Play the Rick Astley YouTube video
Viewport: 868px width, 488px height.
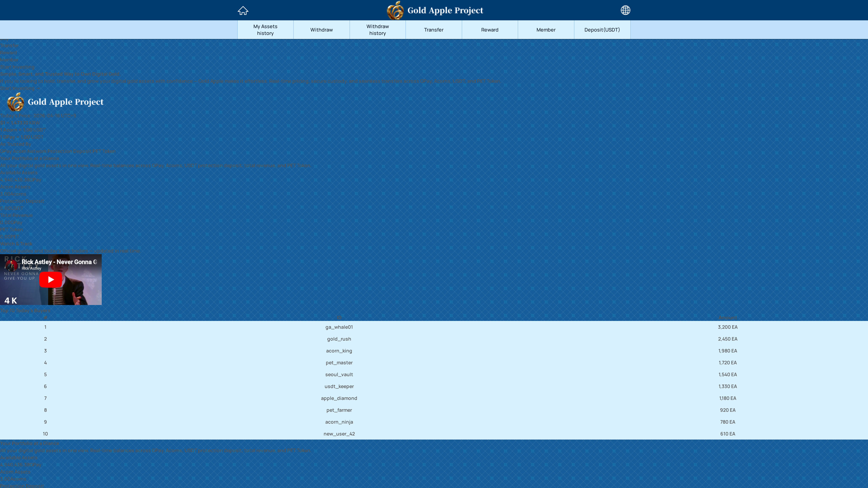[x=51, y=280]
